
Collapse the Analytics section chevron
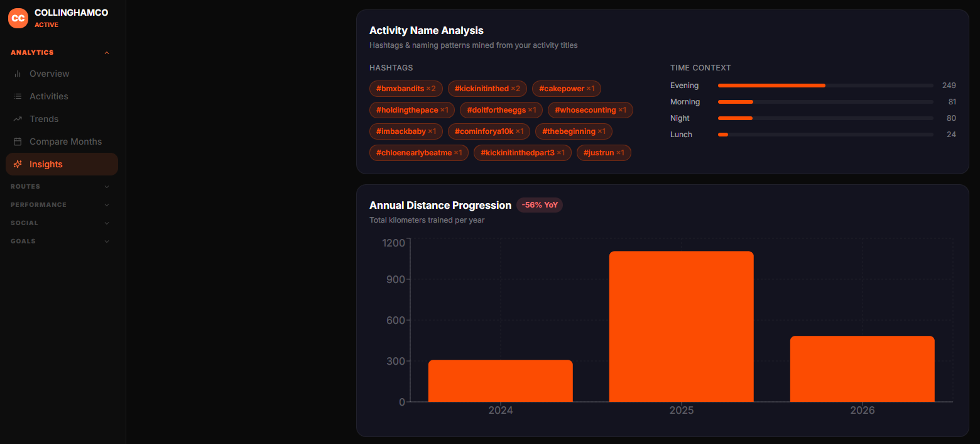click(x=107, y=53)
